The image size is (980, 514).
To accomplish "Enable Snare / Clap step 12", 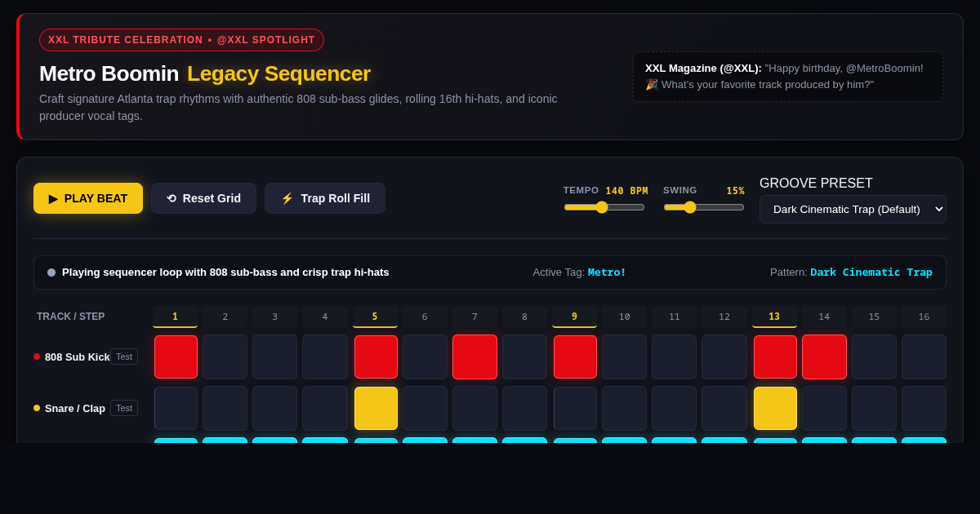I will pos(724,408).
